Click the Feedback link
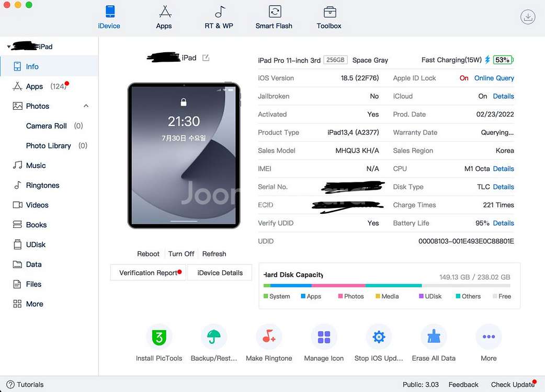This screenshot has width=545, height=392. tap(463, 384)
